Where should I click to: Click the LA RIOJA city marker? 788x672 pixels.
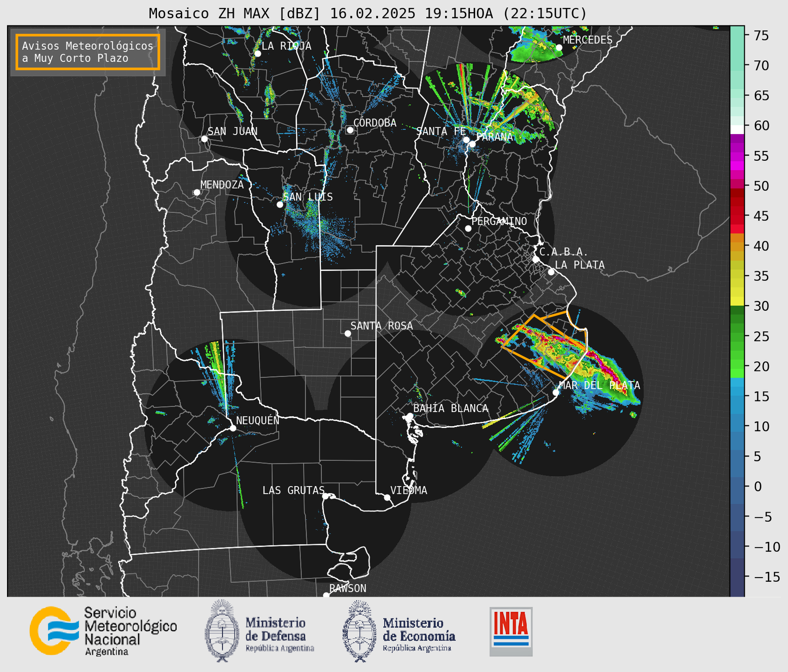(x=257, y=54)
